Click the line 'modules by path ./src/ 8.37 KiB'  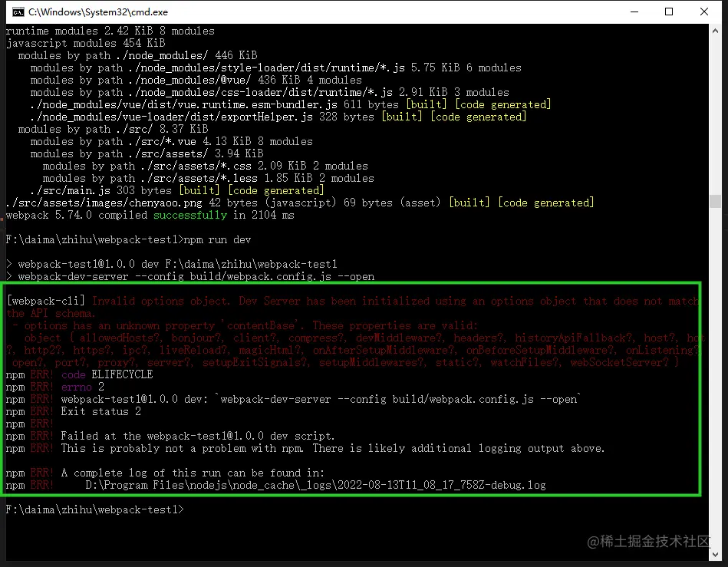113,129
